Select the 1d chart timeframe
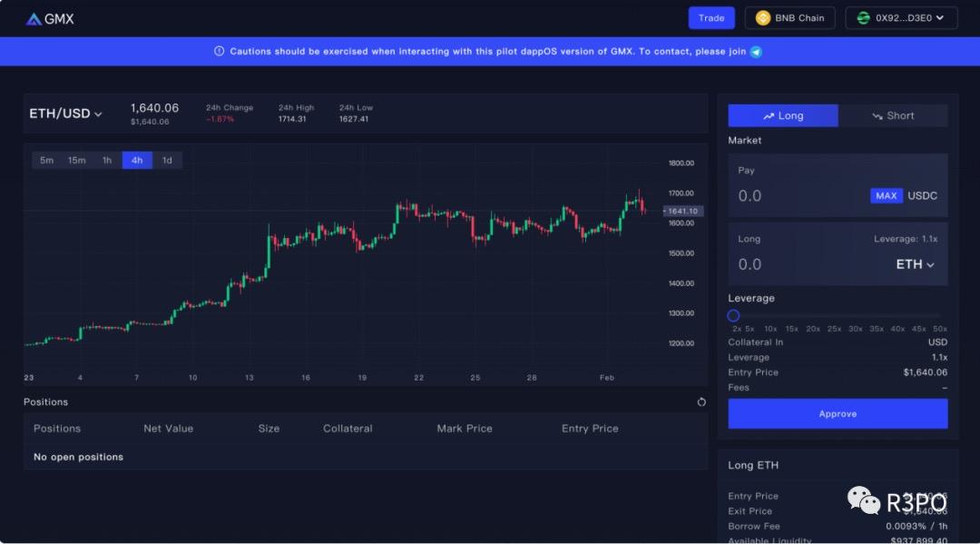Image resolution: width=980 pixels, height=544 pixels. pos(167,161)
